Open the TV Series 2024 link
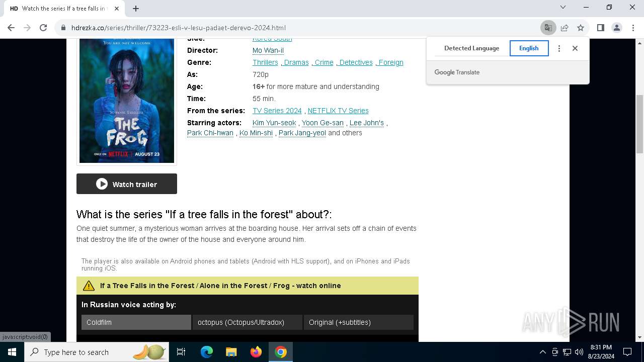 click(x=277, y=111)
